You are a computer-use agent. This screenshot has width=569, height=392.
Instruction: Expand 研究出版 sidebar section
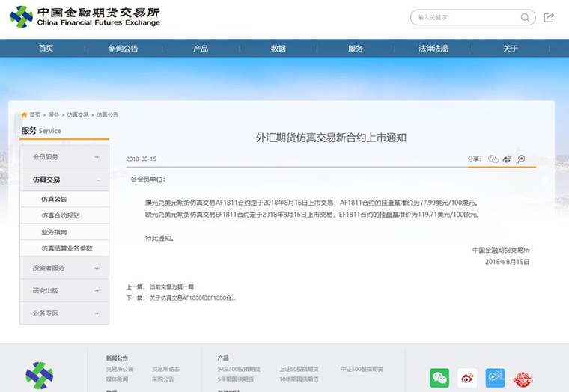64,290
